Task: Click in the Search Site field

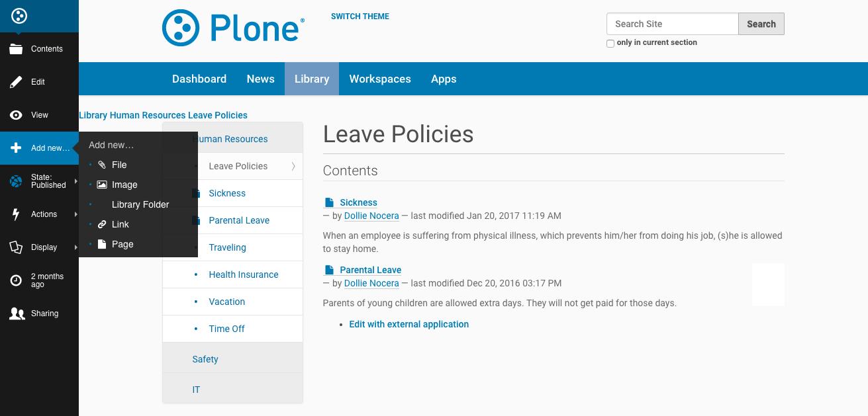Action: 672,24
